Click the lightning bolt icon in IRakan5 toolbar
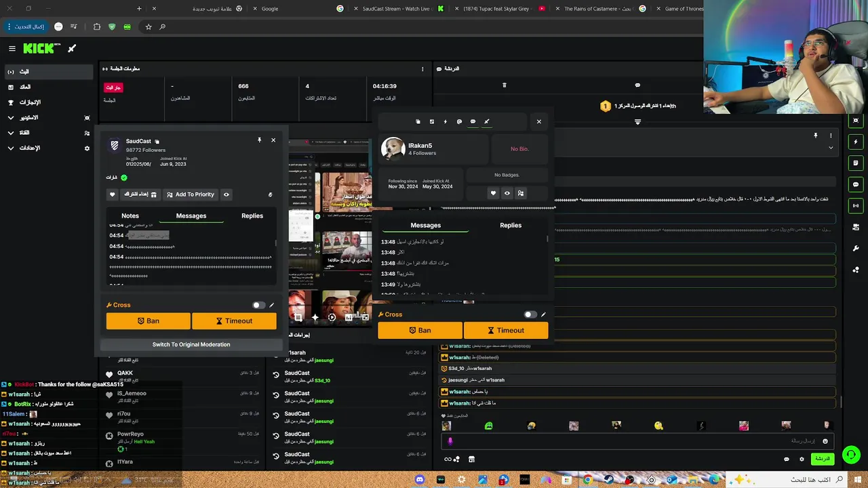Image resolution: width=868 pixels, height=488 pixels. coord(446,121)
